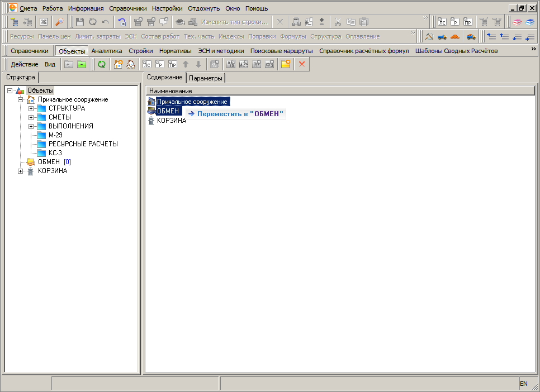The height and width of the screenshot is (392, 540).
Task: Open search with the magnifying glass icon
Action: 59,22
